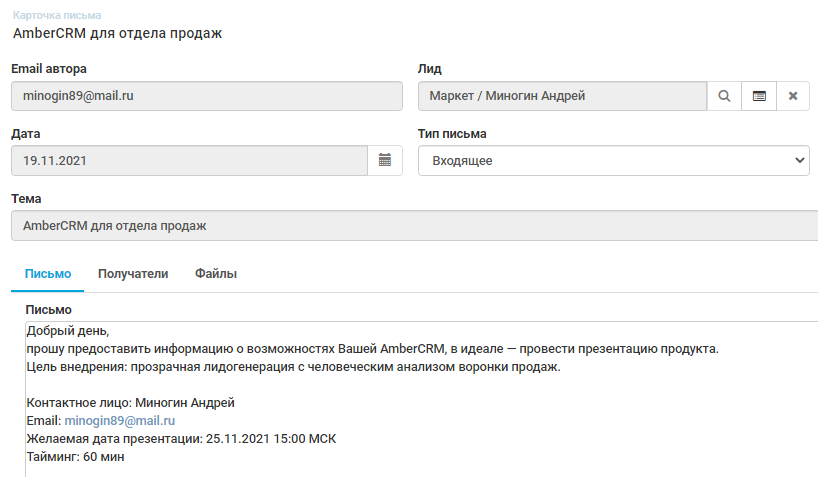Switch to the Письмо tab
The width and height of the screenshot is (818, 477).
48,274
